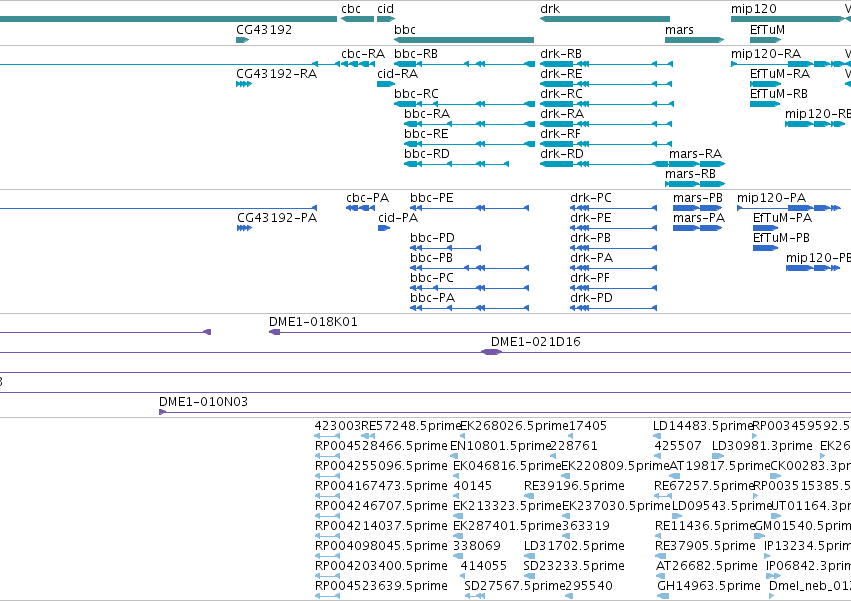Open EST RP004528466.5prime
The width and height of the screenshot is (851, 601).
[381, 447]
